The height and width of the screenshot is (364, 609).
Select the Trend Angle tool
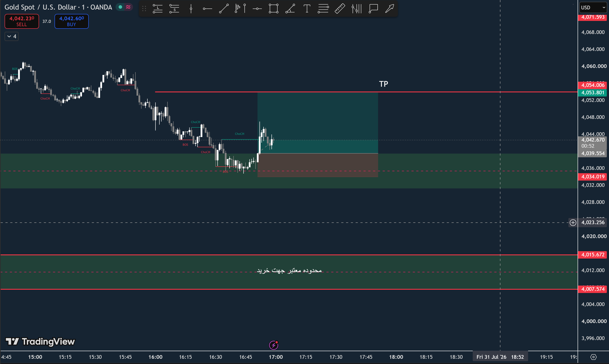(x=290, y=8)
